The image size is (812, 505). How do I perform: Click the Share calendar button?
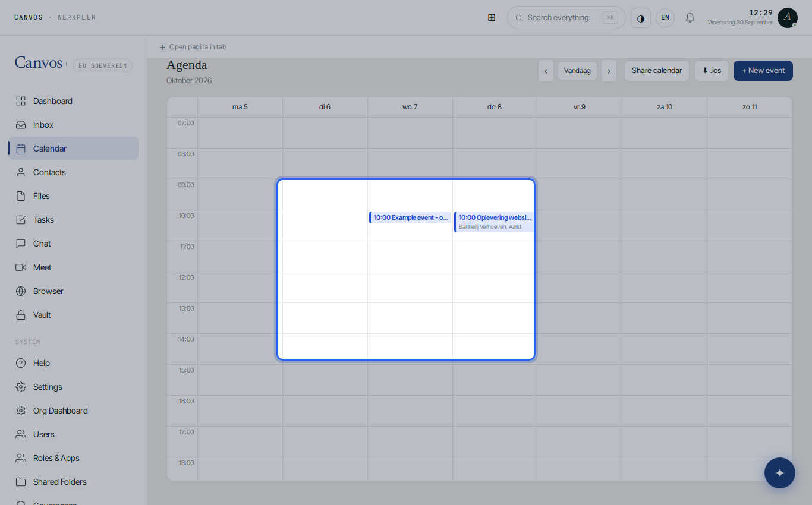[657, 71]
